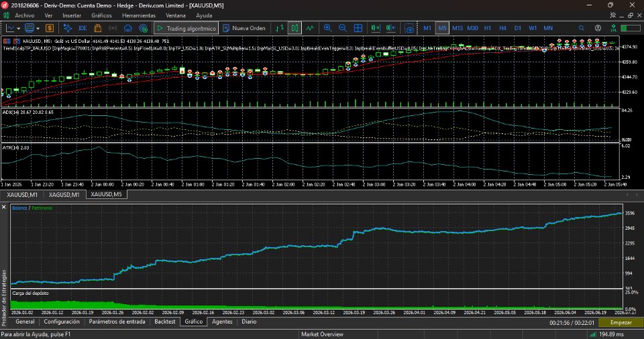Open the Agentes tab

pyautogui.click(x=222, y=322)
